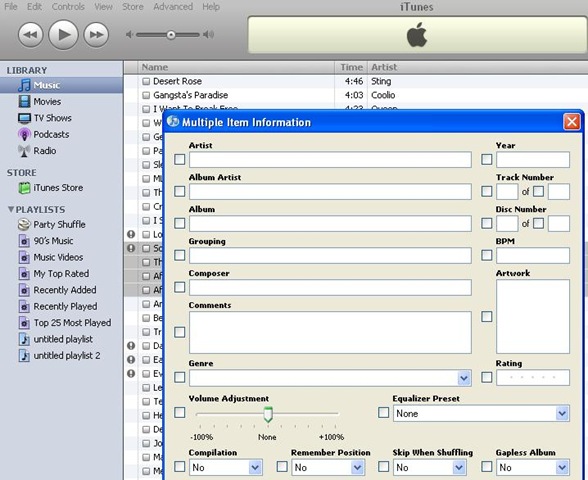Viewport: 588px width, 480px height.
Task: Open the Remember Position dropdown
Action: pos(357,467)
